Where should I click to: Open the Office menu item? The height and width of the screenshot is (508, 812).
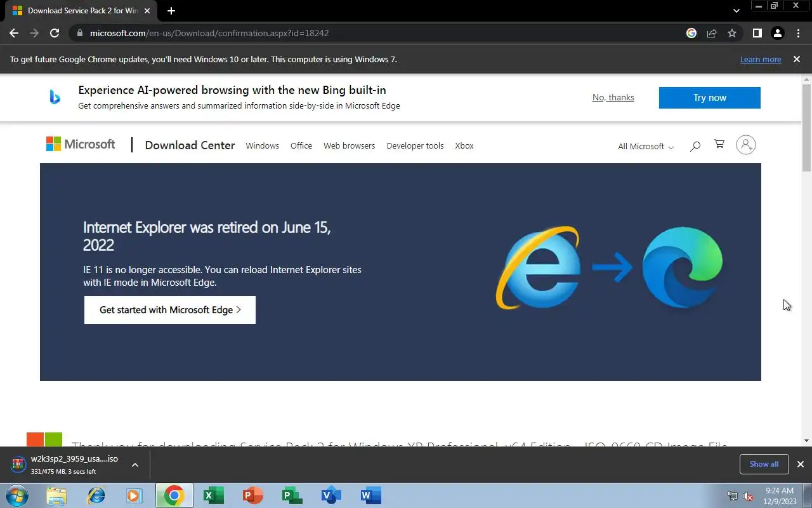point(301,145)
